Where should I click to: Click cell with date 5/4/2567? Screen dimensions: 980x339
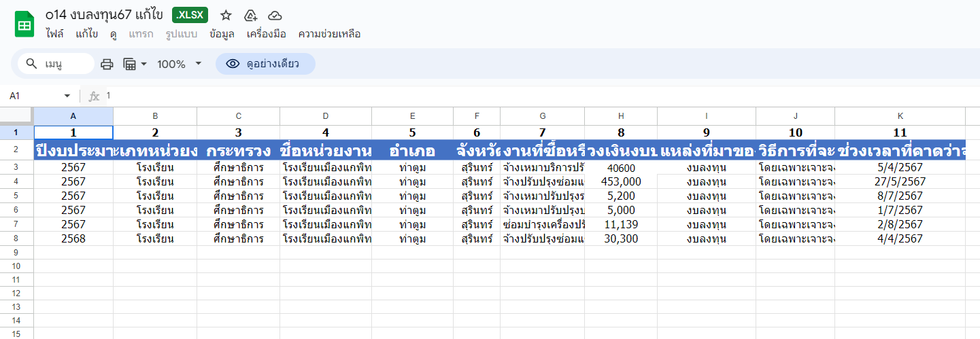[x=900, y=168]
